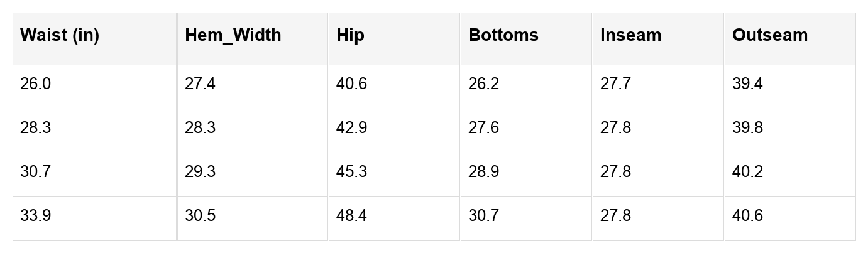This screenshot has width=868, height=253.
Task: Select the 39.4 outseam cell
Action: pyautogui.click(x=747, y=84)
